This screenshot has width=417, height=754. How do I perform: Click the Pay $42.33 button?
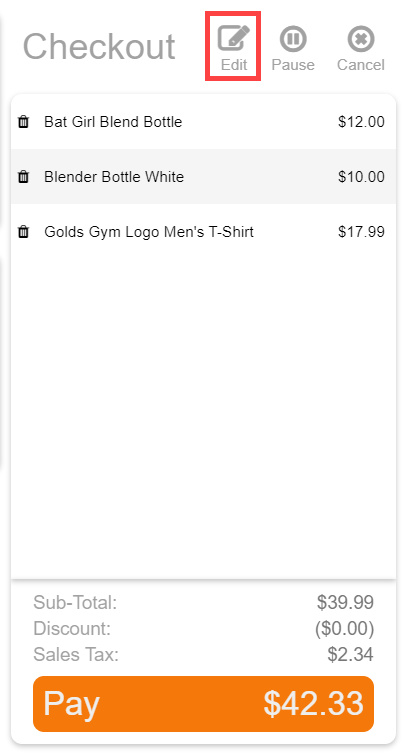pos(203,704)
